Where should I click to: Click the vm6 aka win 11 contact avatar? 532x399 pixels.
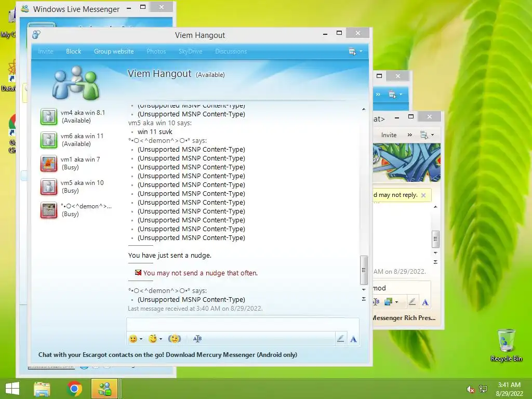(49, 140)
